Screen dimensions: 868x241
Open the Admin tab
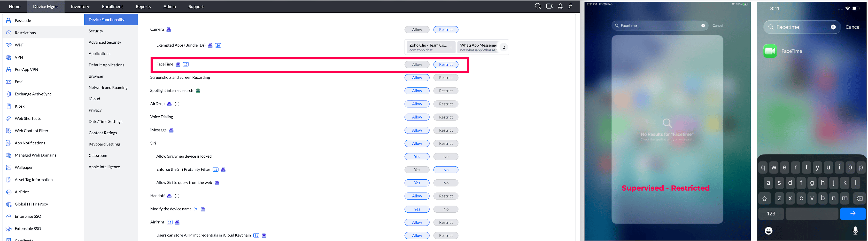point(170,6)
